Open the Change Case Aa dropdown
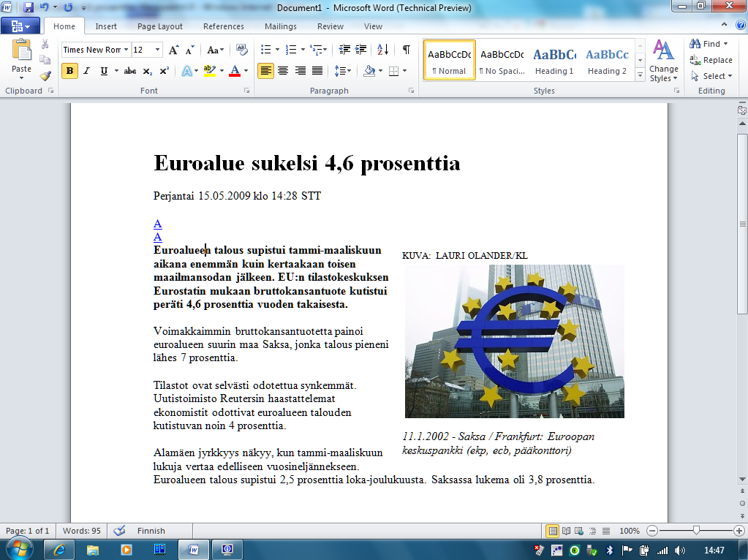Image resolution: width=748 pixels, height=560 pixels. (216, 50)
